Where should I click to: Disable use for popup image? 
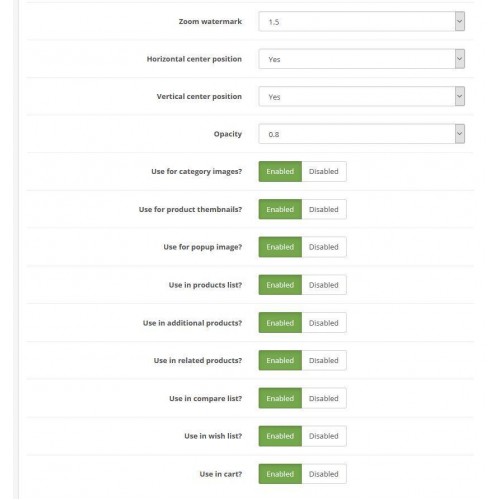tap(324, 247)
